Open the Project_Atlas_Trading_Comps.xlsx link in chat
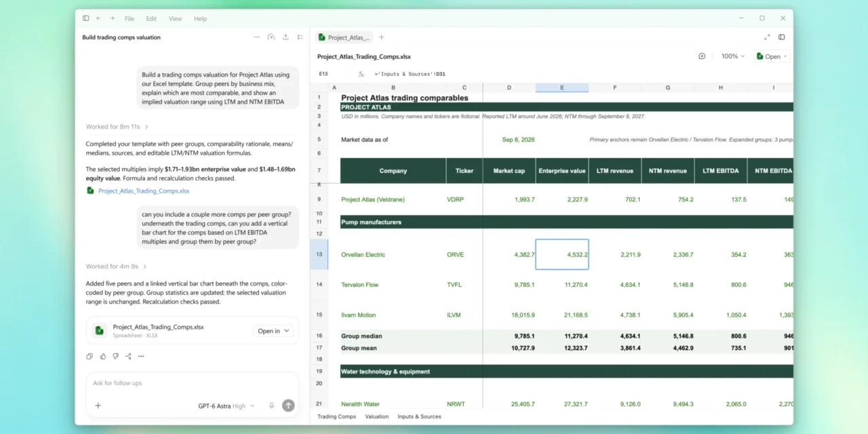Screen dimensions: 868x434 (144, 191)
